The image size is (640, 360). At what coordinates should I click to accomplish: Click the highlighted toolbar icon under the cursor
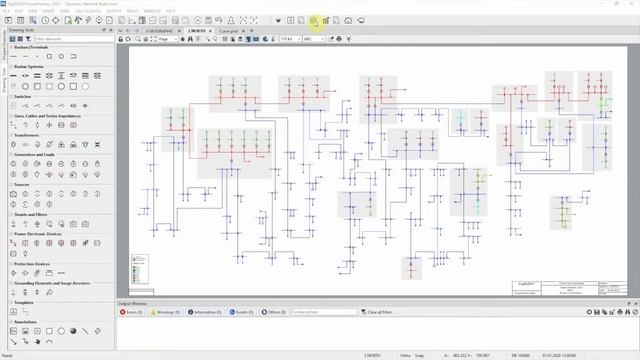pos(313,20)
